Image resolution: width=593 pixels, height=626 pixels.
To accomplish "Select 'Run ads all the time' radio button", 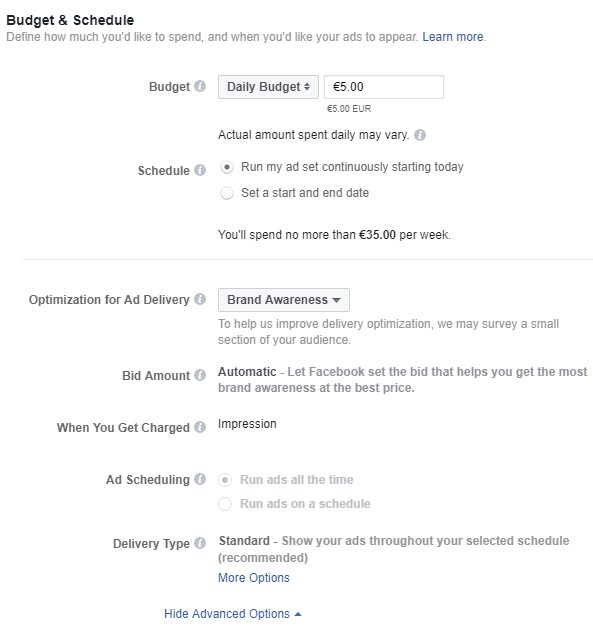I will [x=225, y=480].
